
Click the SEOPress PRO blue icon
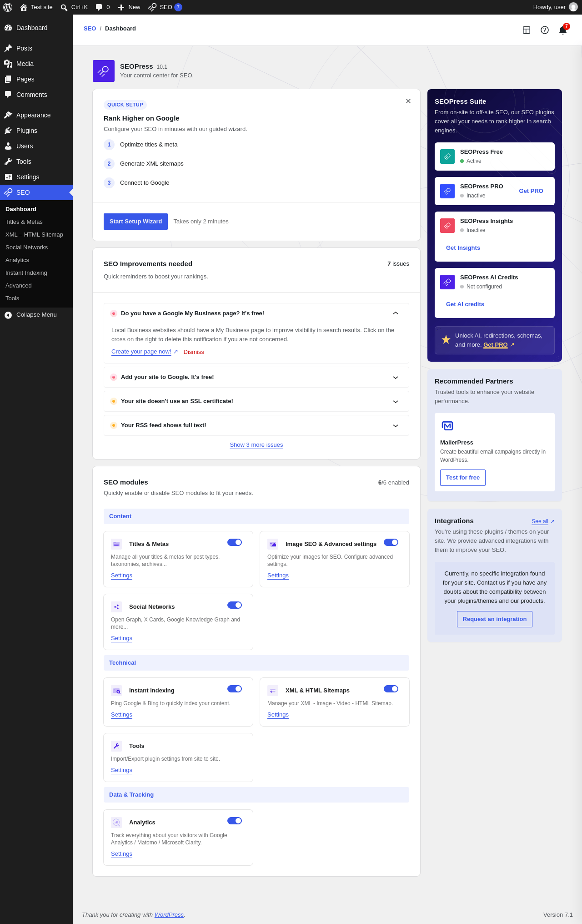pyautogui.click(x=447, y=191)
